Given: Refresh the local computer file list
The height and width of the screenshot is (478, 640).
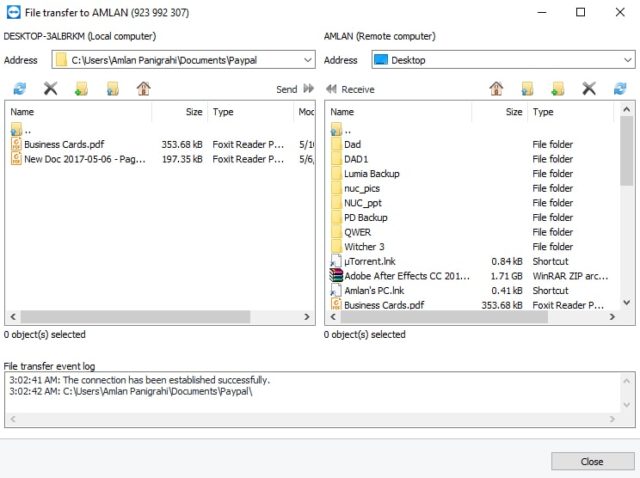Looking at the screenshot, I should tap(19, 89).
